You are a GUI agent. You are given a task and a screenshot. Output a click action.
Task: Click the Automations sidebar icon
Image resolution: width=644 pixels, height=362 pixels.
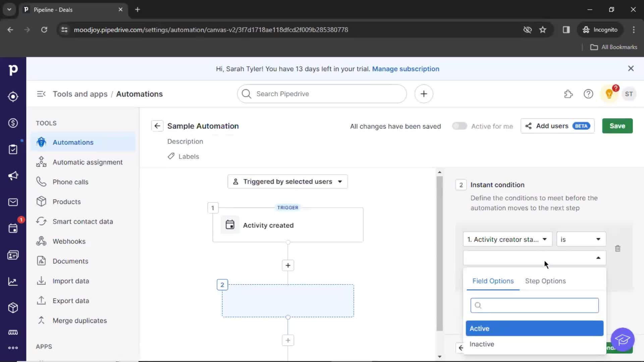point(41,142)
